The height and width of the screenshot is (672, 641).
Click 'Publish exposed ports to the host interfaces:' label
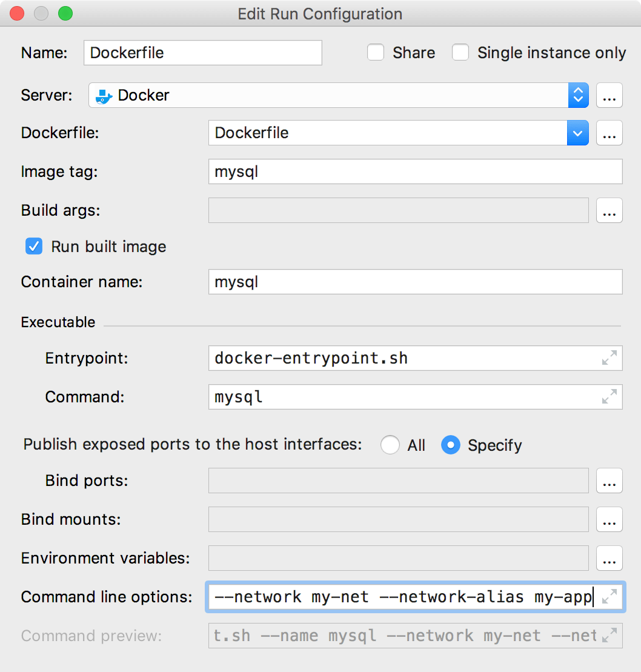pyautogui.click(x=193, y=444)
